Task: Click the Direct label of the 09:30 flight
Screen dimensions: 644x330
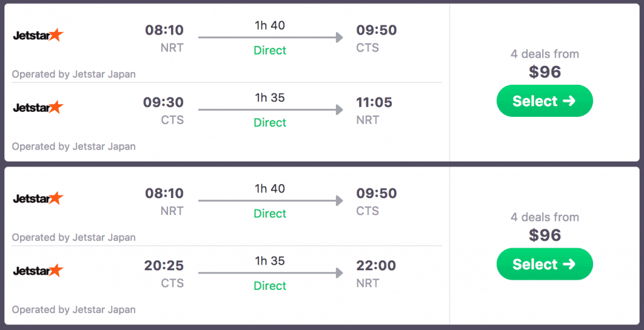Action: [x=270, y=123]
